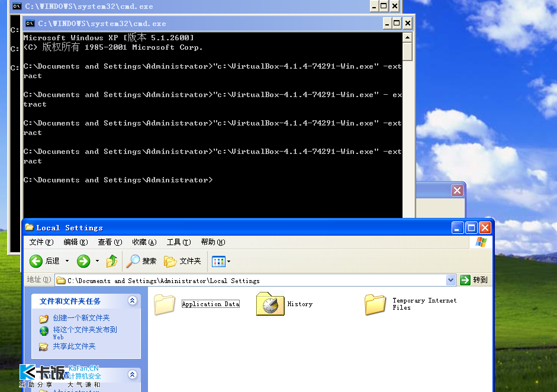
Task: Click the Go (转到) button
Action: [474, 280]
